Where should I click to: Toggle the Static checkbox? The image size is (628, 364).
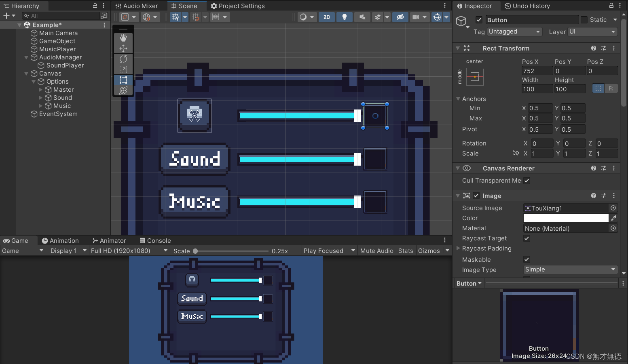click(x=584, y=20)
